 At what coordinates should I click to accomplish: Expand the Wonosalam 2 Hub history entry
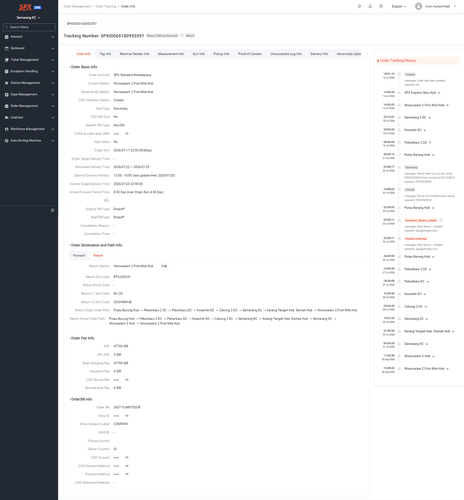click(419, 356)
